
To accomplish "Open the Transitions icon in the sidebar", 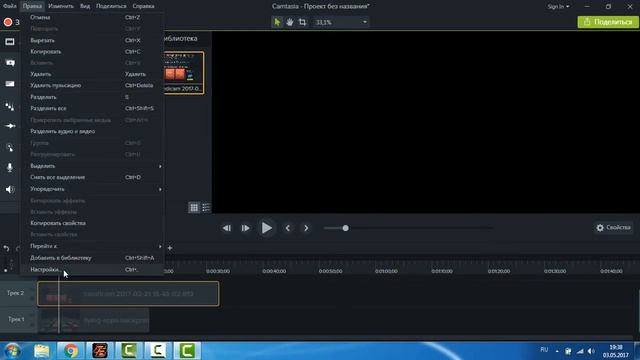I will [x=10, y=84].
